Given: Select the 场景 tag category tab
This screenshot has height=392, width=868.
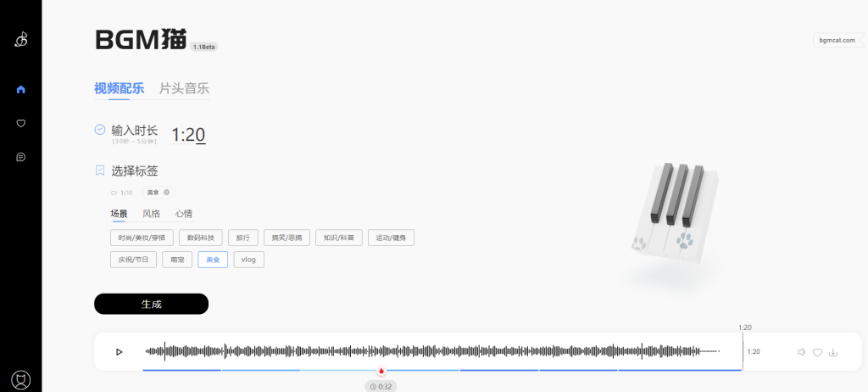Looking at the screenshot, I should click(x=119, y=214).
